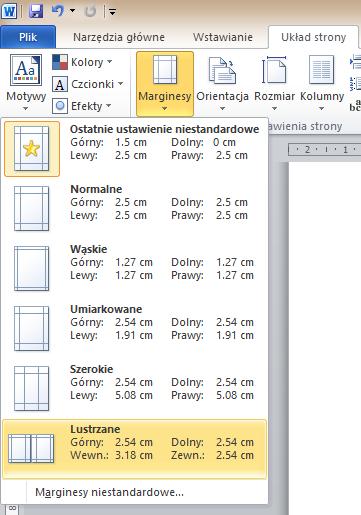The height and width of the screenshot is (515, 361).
Task: Collapse the Marginesy dropdown arrow
Action: coord(165,109)
